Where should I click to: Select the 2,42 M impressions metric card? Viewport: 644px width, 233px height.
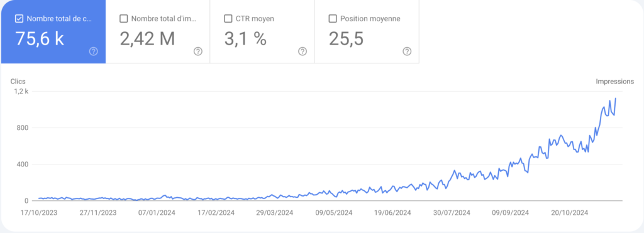coord(158,32)
